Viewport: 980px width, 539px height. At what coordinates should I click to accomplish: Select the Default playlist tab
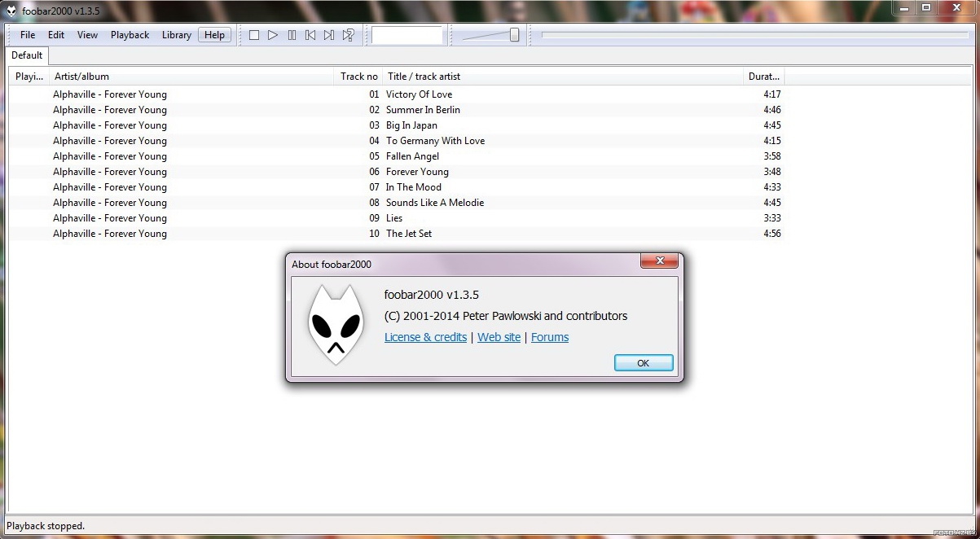[x=27, y=55]
